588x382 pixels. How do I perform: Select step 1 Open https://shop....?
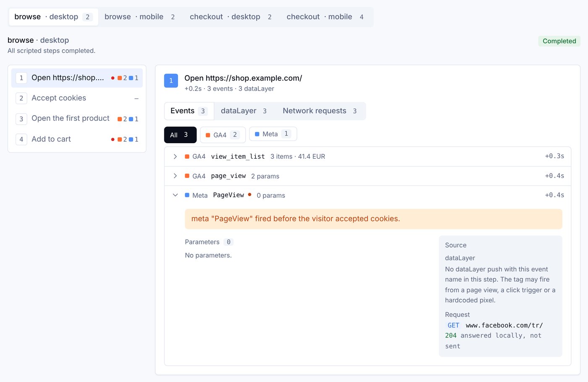(x=77, y=78)
